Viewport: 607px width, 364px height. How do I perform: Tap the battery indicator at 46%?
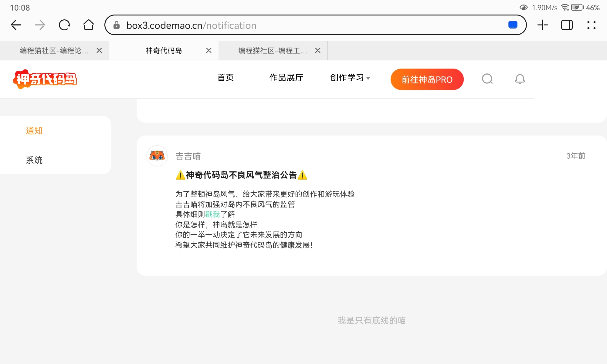click(x=585, y=8)
